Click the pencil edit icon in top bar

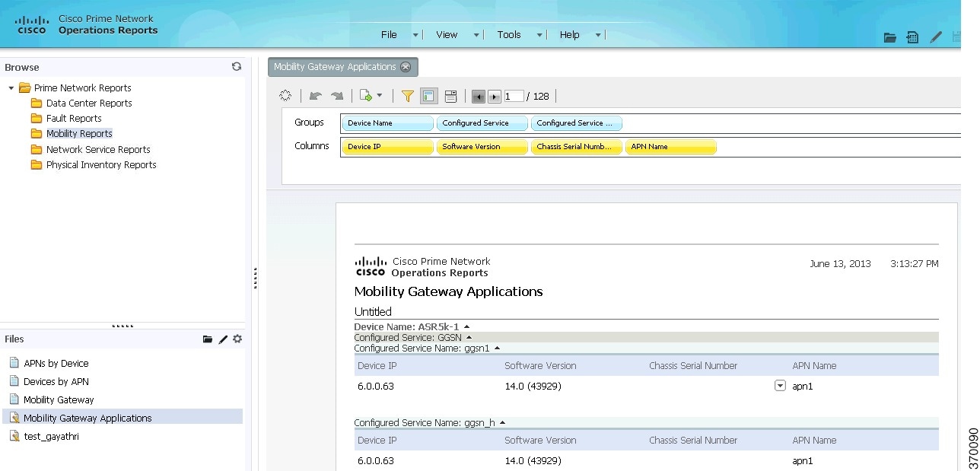coord(936,37)
